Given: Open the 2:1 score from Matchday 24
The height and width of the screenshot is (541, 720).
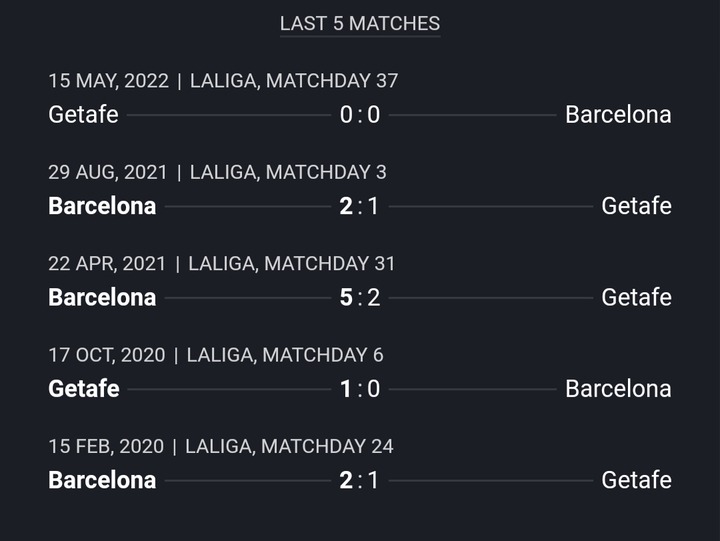Looking at the screenshot, I should pos(359,480).
